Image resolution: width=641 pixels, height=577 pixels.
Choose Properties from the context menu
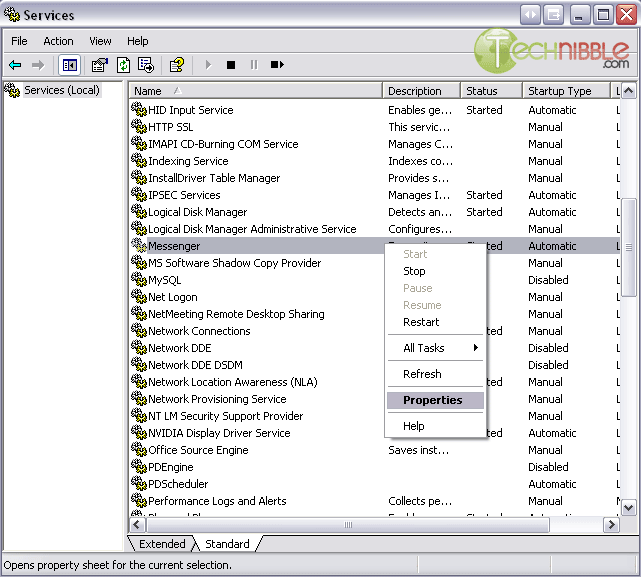pos(435,400)
